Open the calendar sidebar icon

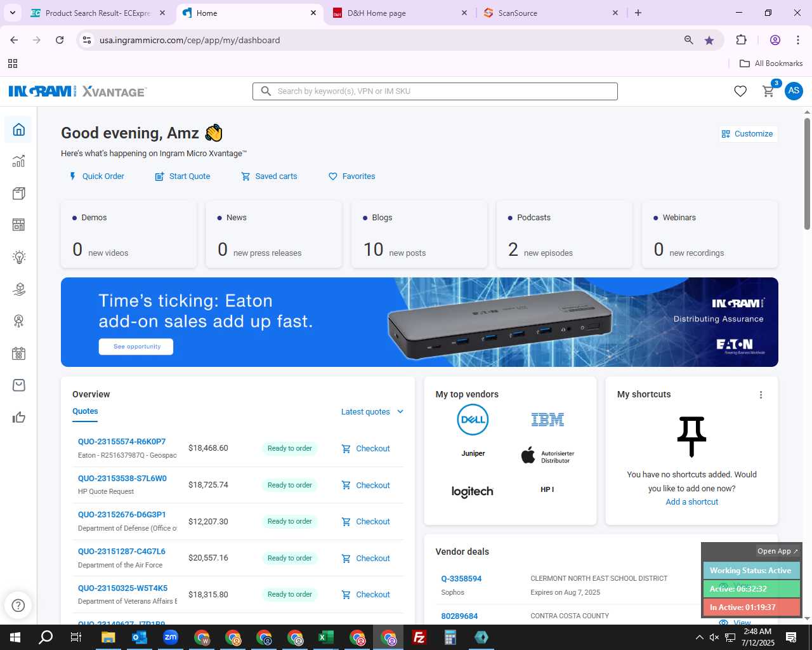(x=19, y=354)
